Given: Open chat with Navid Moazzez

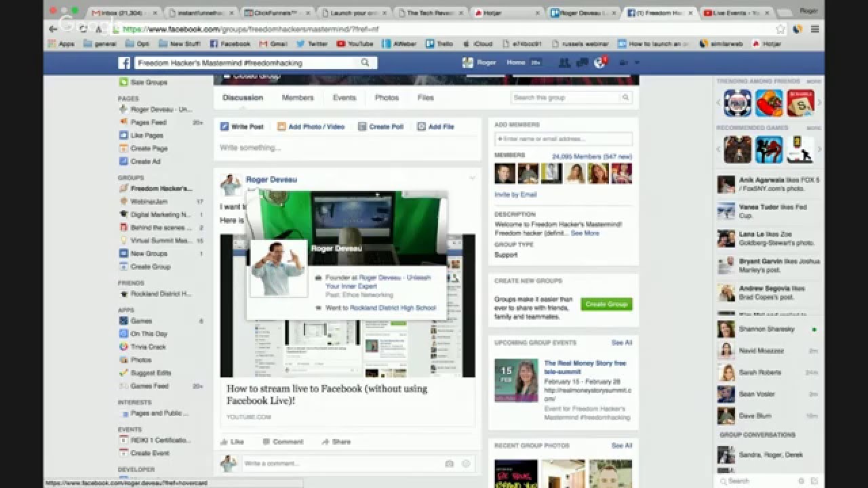Looking at the screenshot, I should [x=768, y=351].
